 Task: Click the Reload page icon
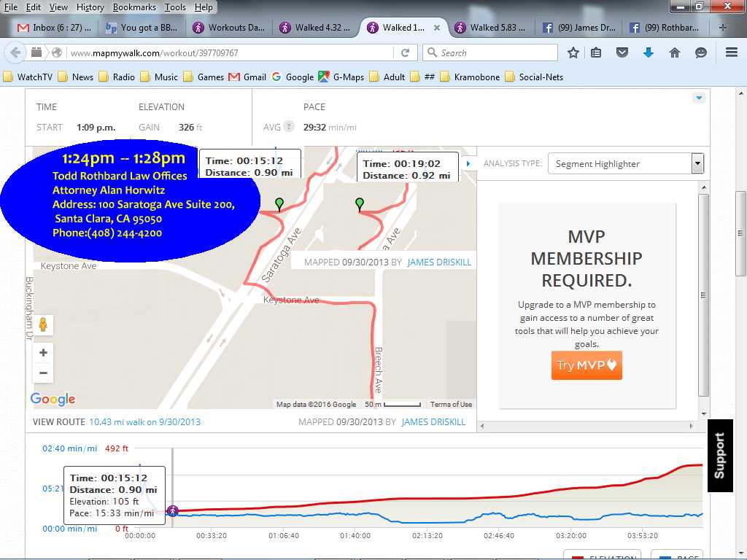[x=405, y=52]
